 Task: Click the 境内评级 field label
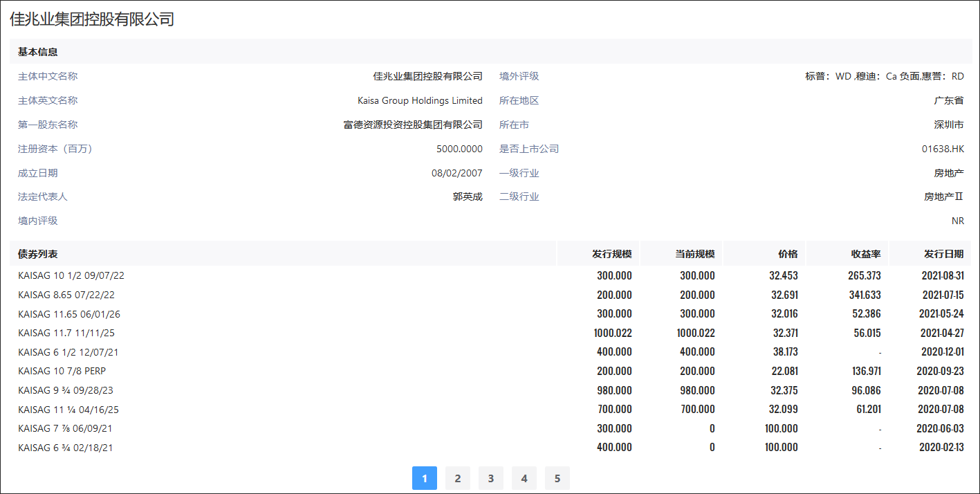(x=37, y=220)
